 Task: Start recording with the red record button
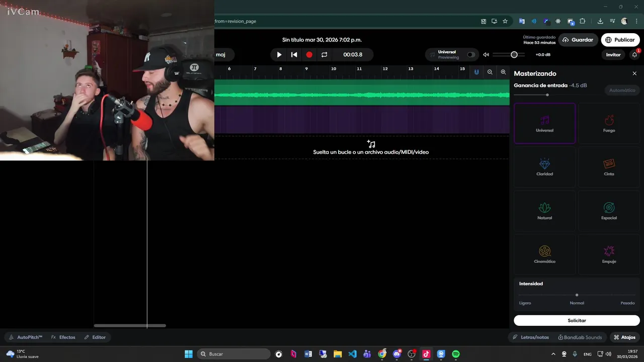(309, 55)
